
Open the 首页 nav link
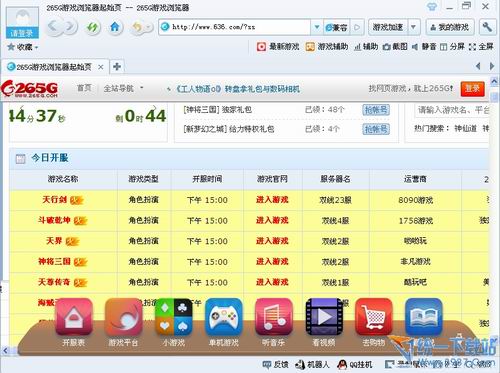[84, 88]
